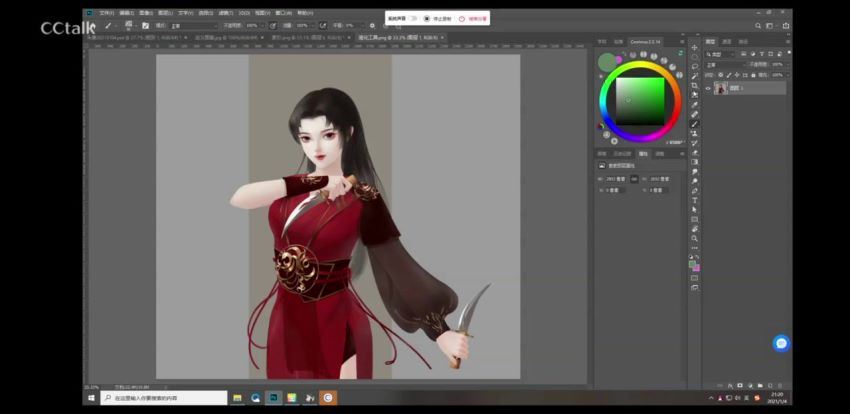
Task: Select the Gradient tool
Action: (694, 162)
